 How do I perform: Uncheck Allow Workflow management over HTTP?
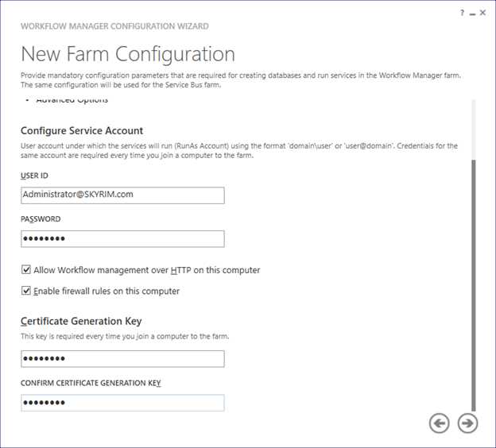click(26, 270)
